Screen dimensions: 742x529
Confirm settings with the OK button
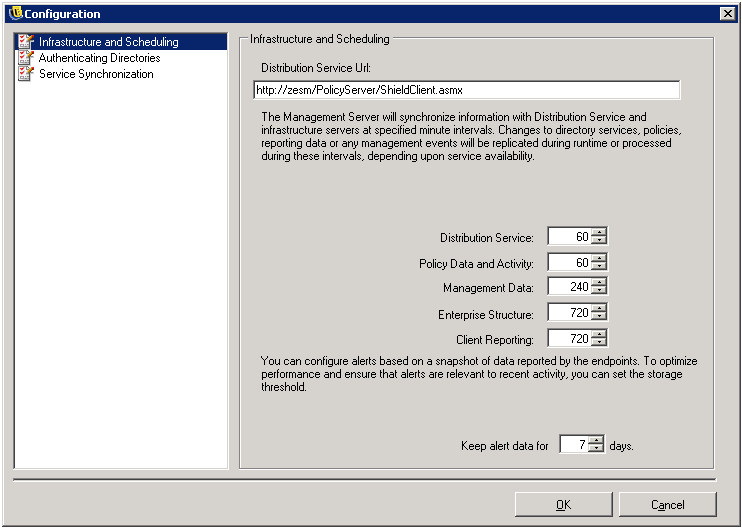tap(563, 505)
